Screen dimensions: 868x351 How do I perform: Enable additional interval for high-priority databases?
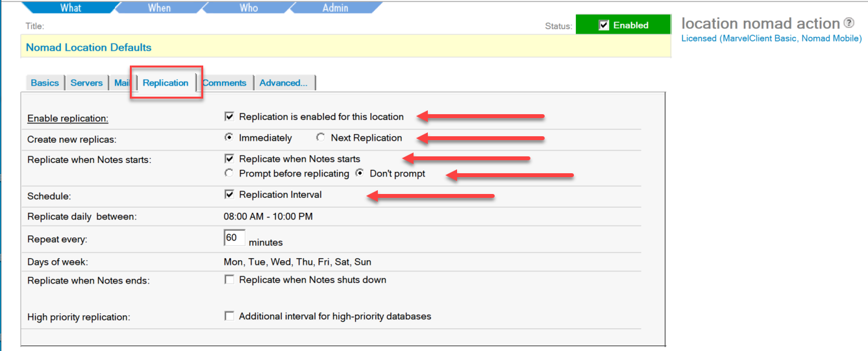coord(229,316)
